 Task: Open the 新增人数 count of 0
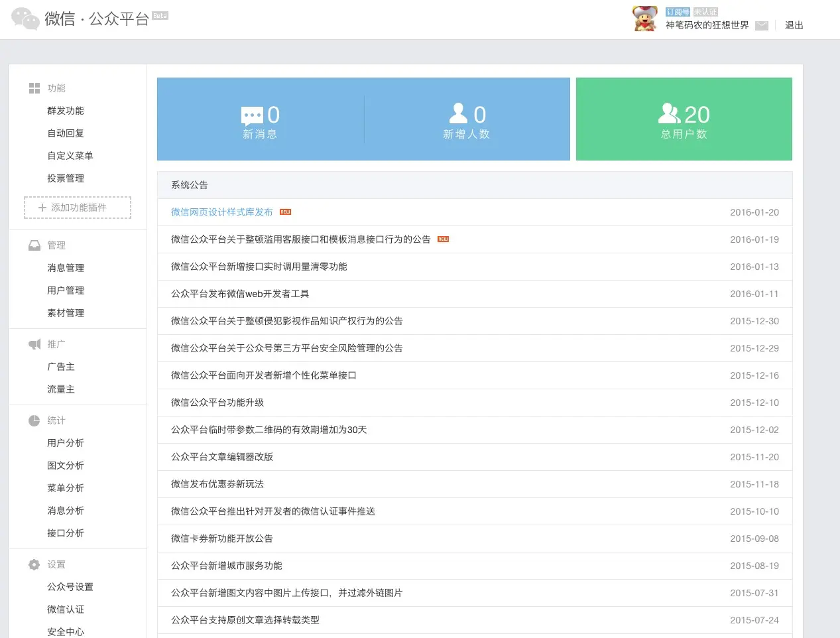(x=480, y=115)
